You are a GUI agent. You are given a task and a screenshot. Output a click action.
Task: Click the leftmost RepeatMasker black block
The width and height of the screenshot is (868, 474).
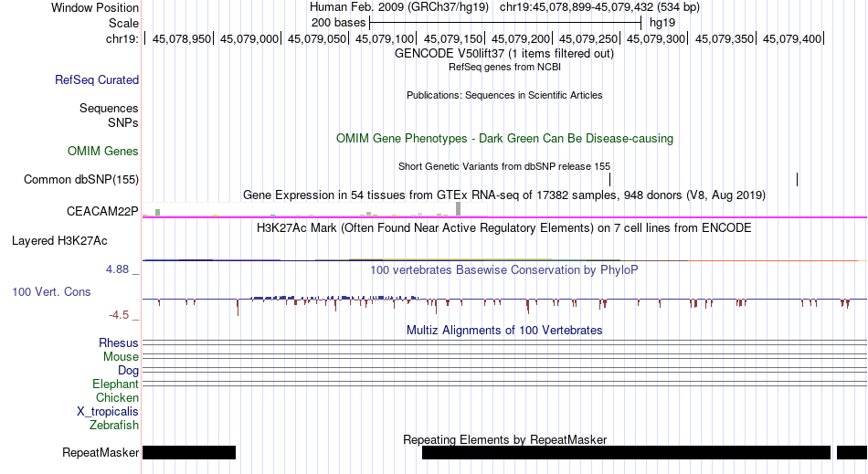(189, 452)
